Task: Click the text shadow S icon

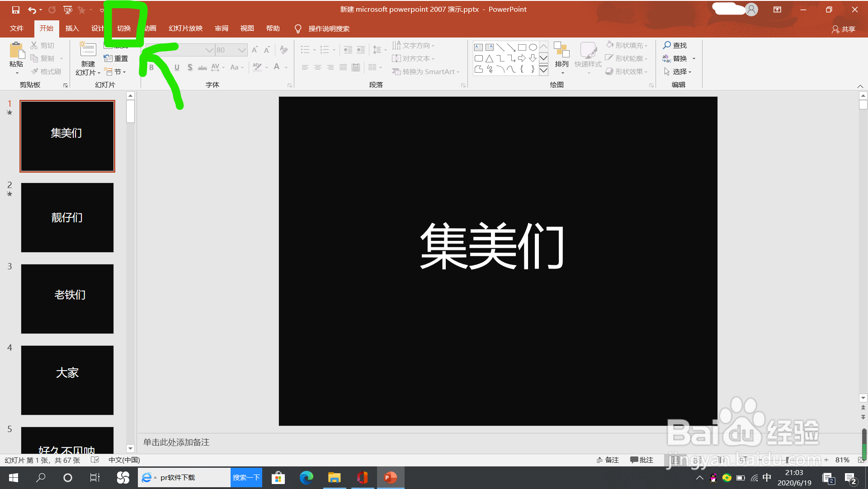Action: [190, 67]
